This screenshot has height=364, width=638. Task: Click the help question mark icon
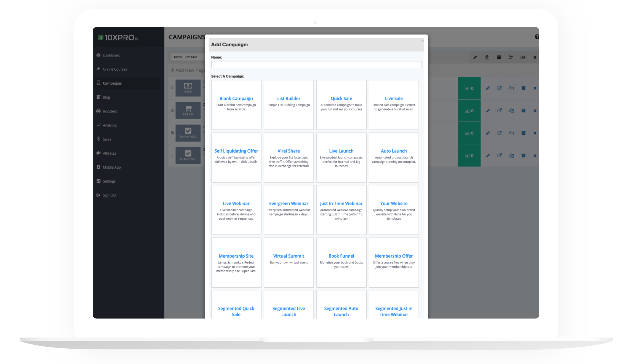click(536, 37)
